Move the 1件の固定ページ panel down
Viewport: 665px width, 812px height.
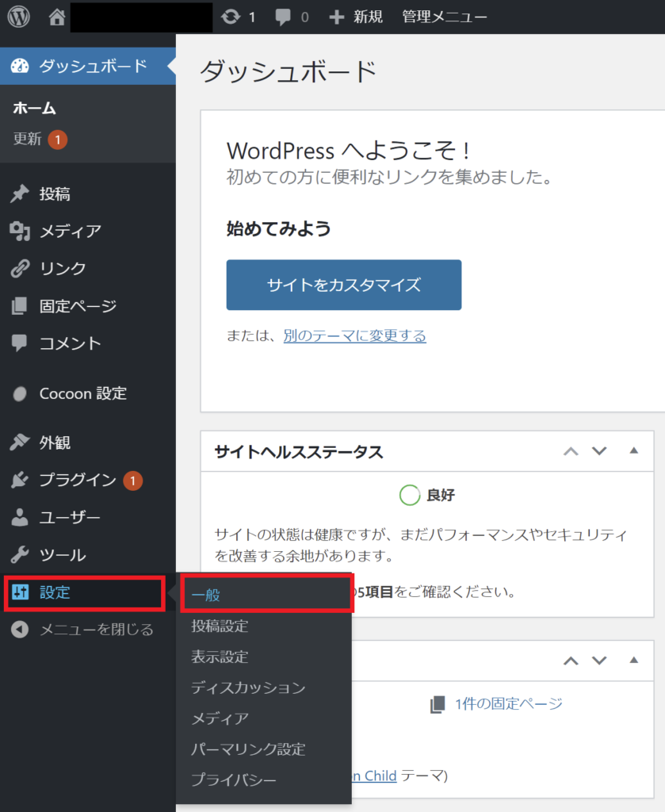pyautogui.click(x=599, y=661)
